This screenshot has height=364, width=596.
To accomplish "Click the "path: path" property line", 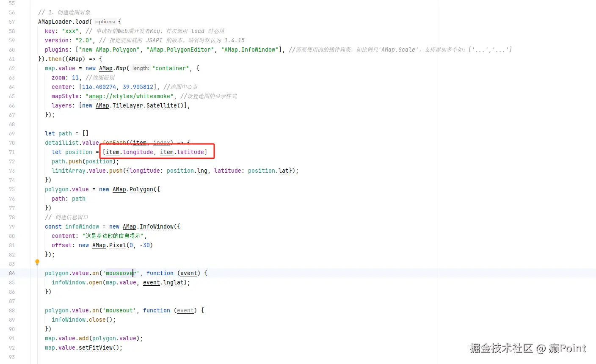I will point(69,199).
